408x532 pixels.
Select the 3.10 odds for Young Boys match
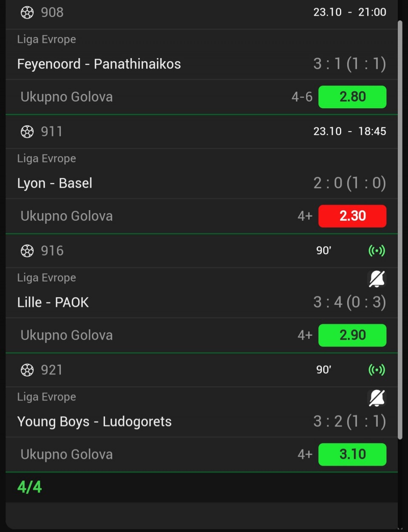pyautogui.click(x=352, y=455)
